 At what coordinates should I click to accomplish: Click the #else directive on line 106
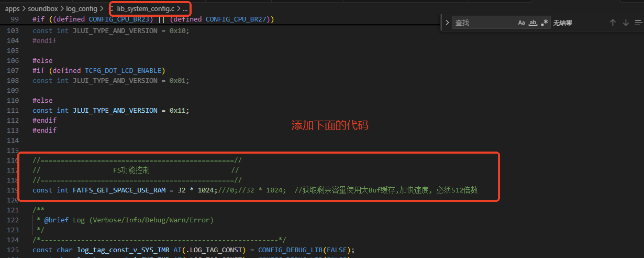(42, 60)
